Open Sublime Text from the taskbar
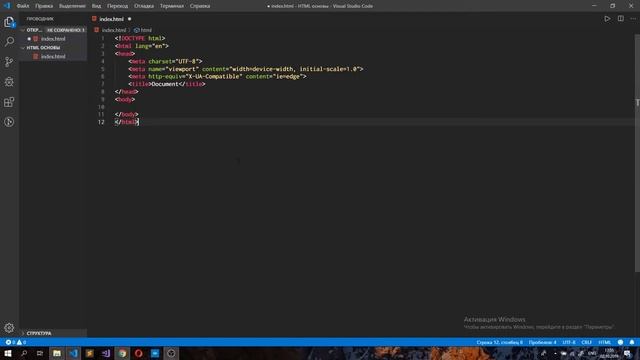 (x=89, y=353)
